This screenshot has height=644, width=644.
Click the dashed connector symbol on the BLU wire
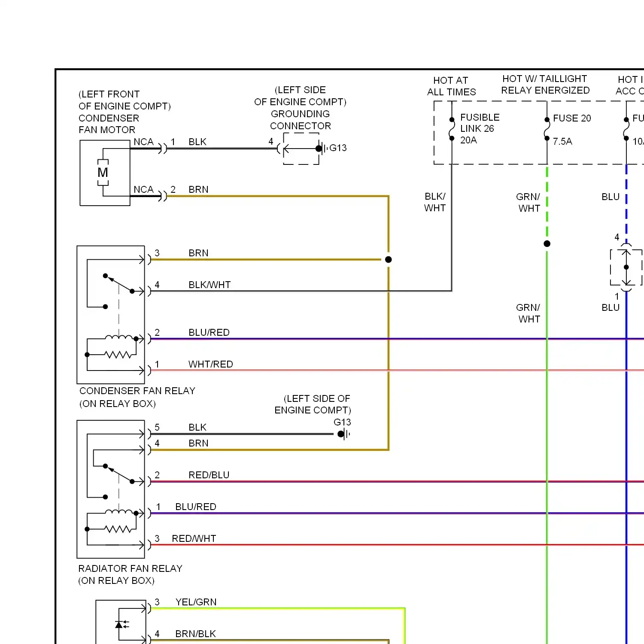point(626,267)
